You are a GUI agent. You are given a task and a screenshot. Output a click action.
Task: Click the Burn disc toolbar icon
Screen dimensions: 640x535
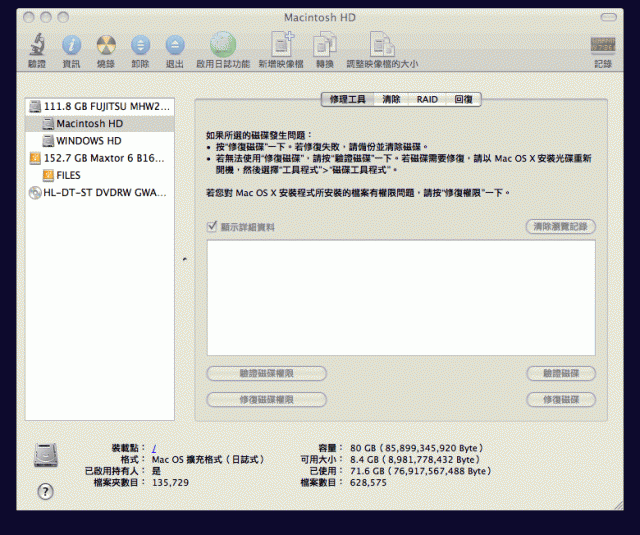point(106,45)
